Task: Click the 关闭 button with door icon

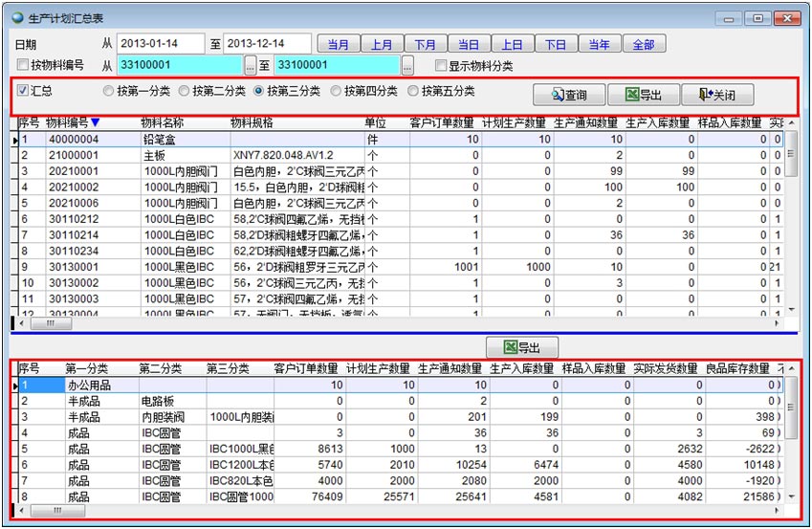Action: tap(717, 95)
